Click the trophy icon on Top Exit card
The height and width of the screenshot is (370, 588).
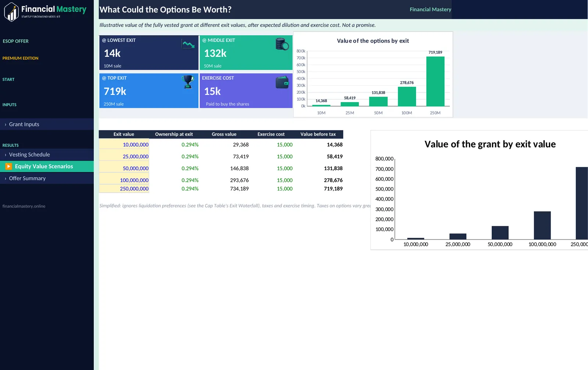[188, 82]
